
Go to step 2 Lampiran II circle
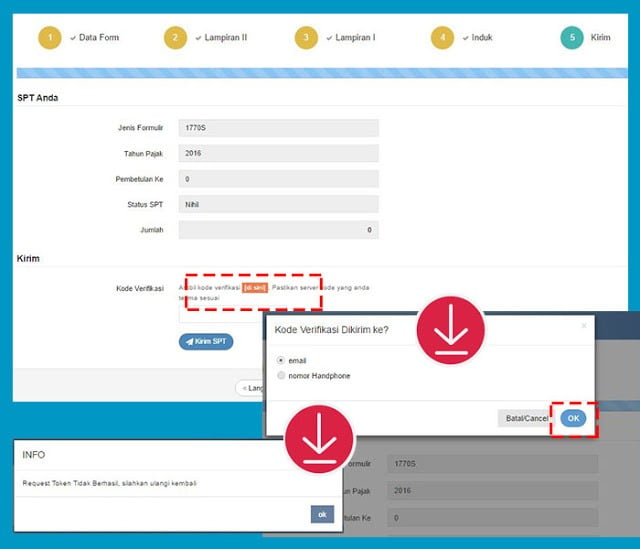pos(175,38)
